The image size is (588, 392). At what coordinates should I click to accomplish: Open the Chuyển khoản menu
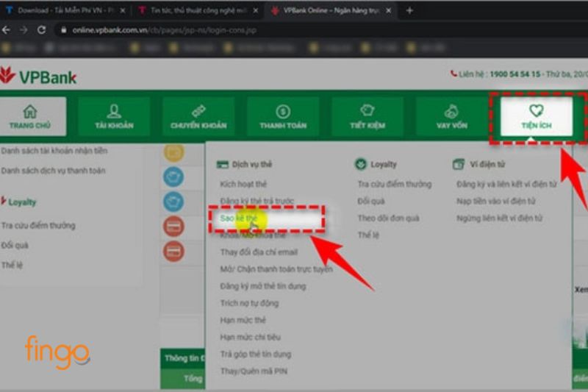[x=198, y=117]
